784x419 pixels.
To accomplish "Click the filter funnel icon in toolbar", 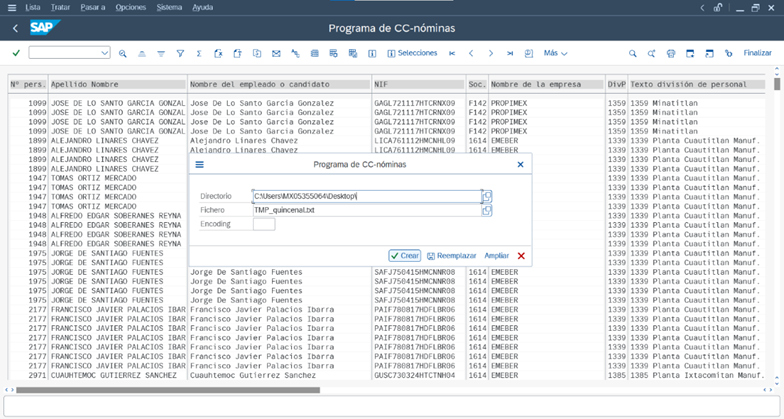I will pos(180,53).
